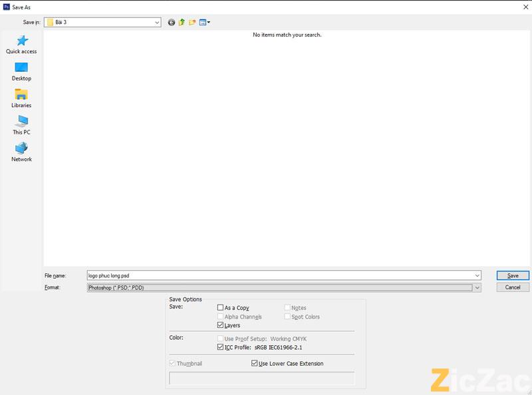The height and width of the screenshot is (395, 532).
Task: Navigate to This PC
Action: pos(21,125)
